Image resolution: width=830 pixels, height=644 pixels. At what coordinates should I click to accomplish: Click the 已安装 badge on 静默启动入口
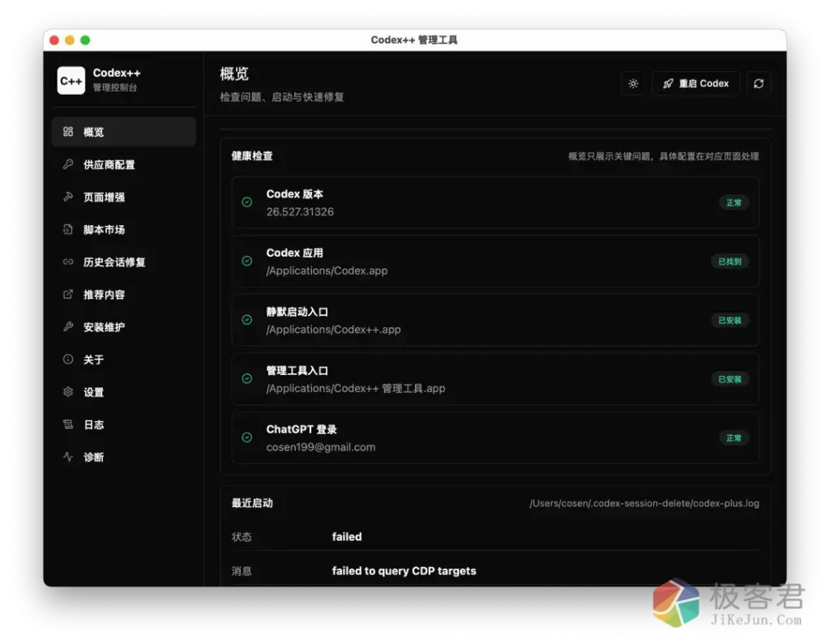pyautogui.click(x=730, y=320)
